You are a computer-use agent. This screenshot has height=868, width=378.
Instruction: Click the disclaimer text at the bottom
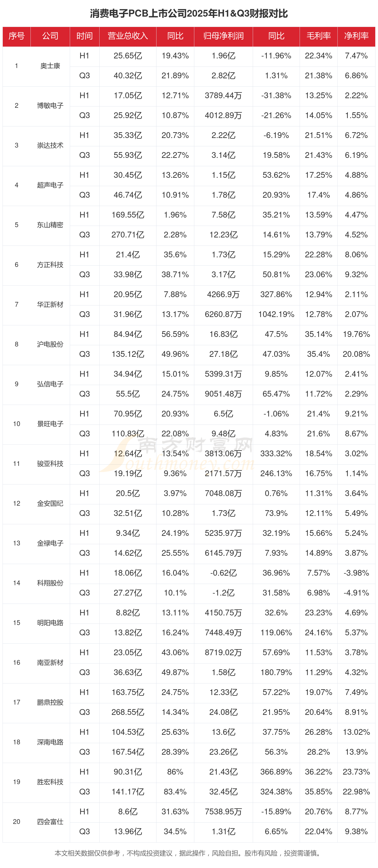tap(187, 853)
